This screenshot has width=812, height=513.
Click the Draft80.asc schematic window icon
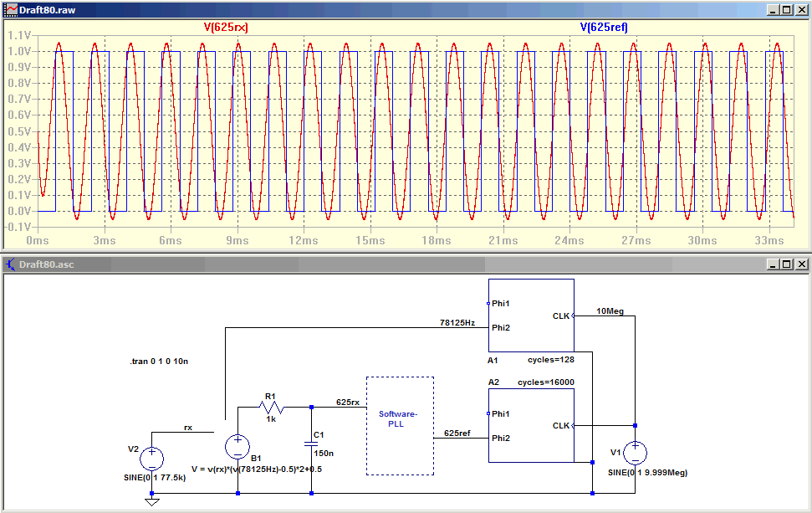(10, 264)
